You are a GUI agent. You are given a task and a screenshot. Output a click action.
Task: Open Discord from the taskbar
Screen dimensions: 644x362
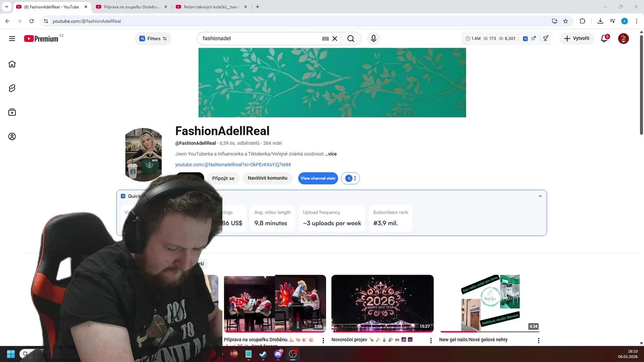pyautogui.click(x=278, y=354)
